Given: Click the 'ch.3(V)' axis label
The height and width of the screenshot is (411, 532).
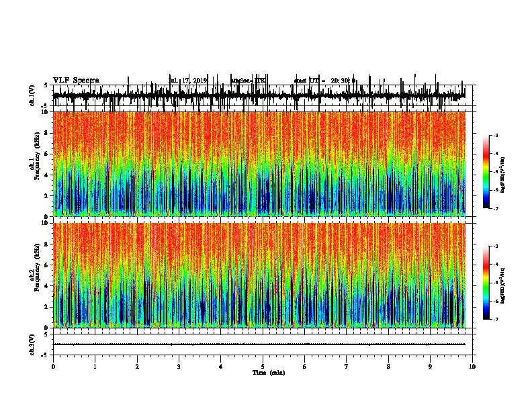Looking at the screenshot, I should (x=32, y=345).
